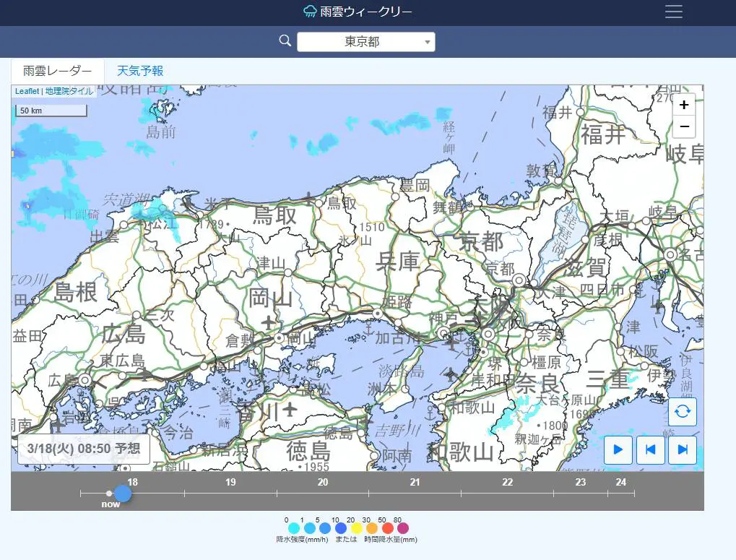Click the 徳島 prefecture label on map
736x560 pixels.
(308, 451)
